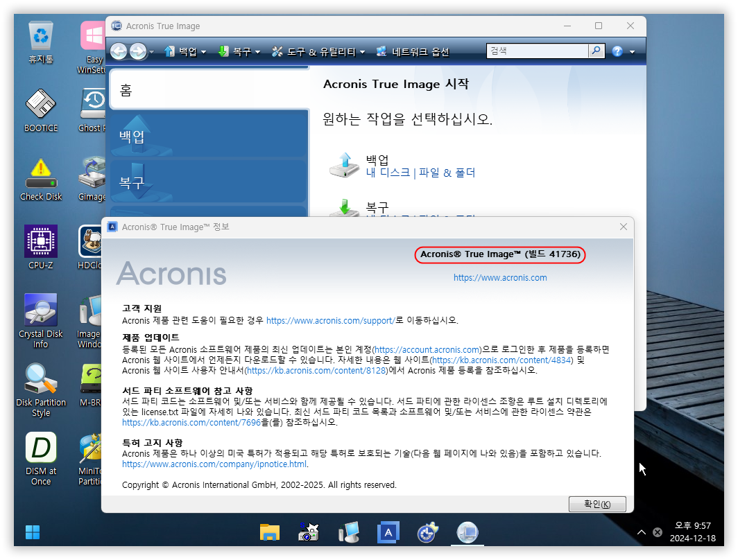
Task: Click the round disk tool taskbar icon
Action: coord(427,532)
